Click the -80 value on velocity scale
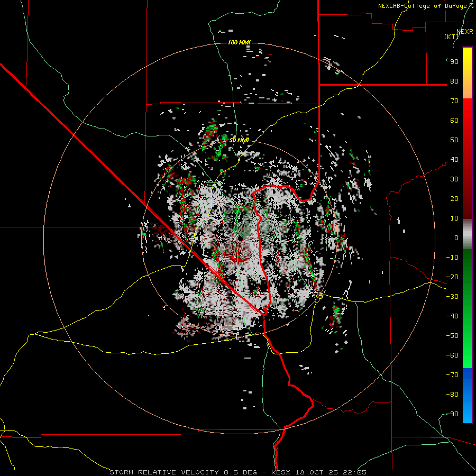Viewport: 476px width, 476px height. tap(452, 395)
